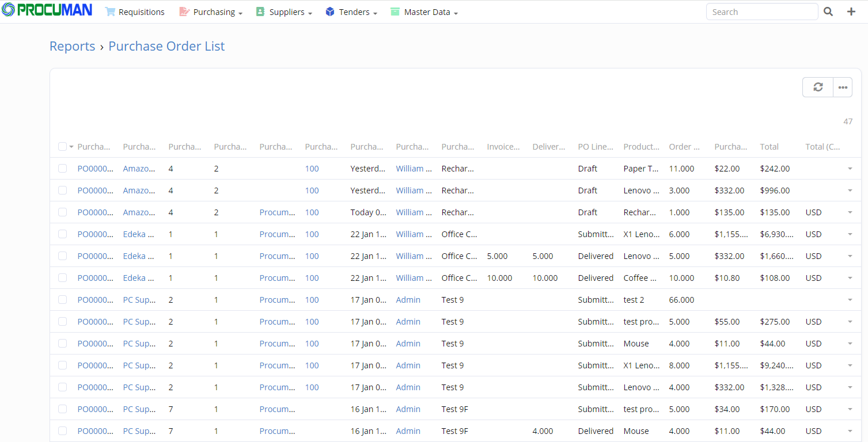This screenshot has width=868, height=442.
Task: Go to Reports breadcrumb link
Action: [x=72, y=46]
